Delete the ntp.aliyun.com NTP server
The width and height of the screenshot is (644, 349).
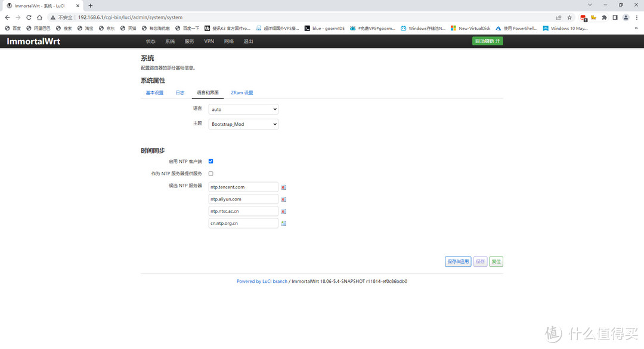point(284,199)
